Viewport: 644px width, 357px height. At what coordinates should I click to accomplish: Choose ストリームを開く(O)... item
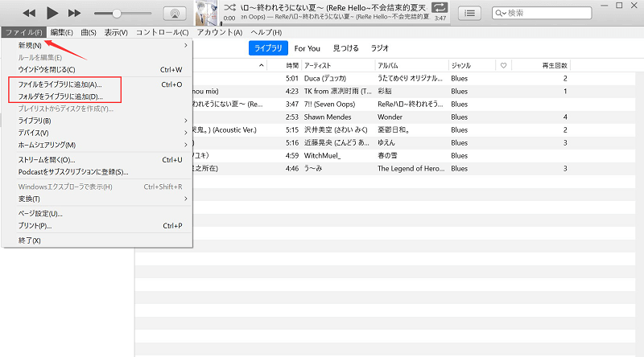click(97, 160)
